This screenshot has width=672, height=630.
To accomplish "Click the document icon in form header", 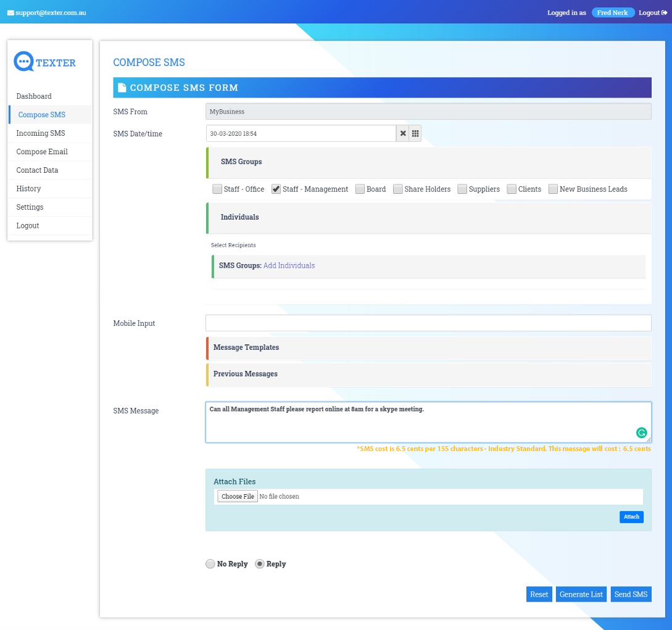I will pos(122,88).
